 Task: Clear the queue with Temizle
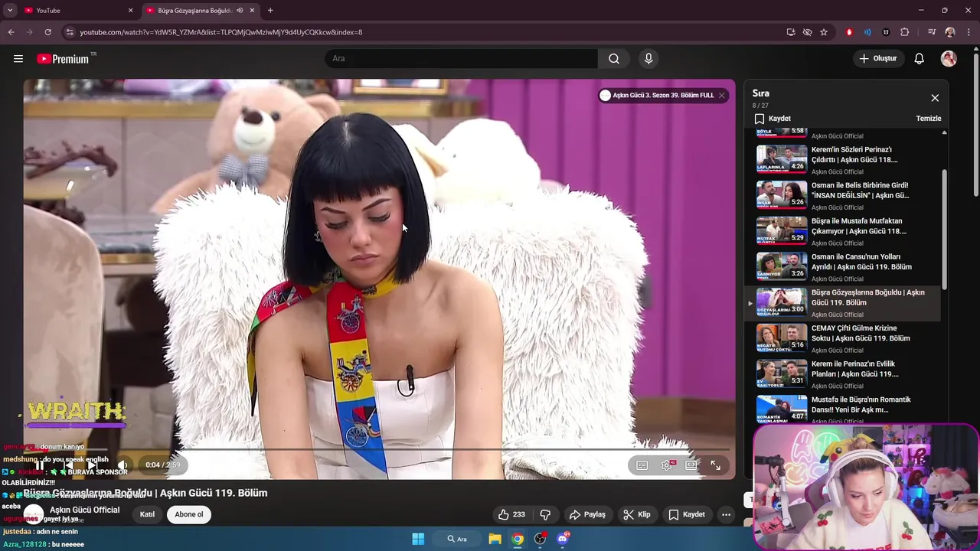coord(929,119)
